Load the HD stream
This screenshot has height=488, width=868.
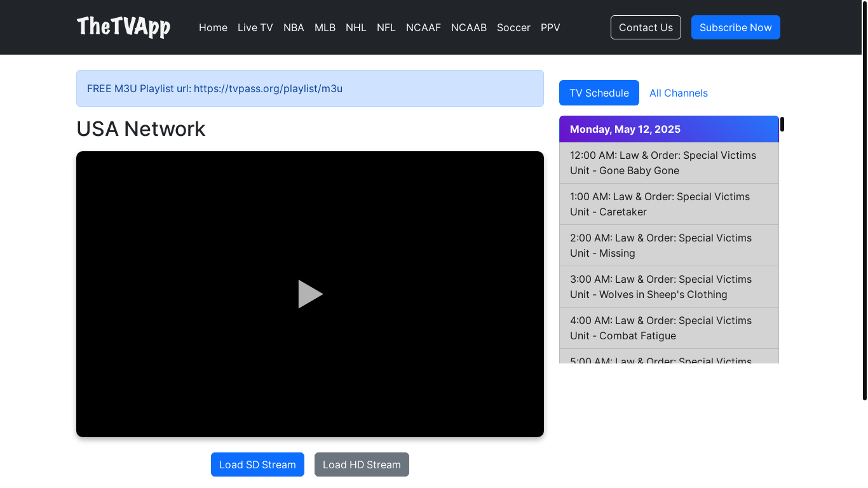[362, 464]
